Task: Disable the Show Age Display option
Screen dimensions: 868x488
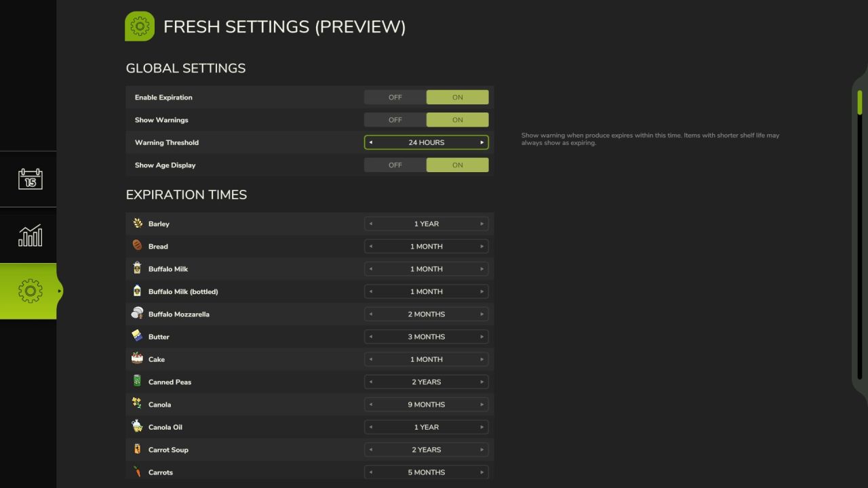Action: pos(395,165)
